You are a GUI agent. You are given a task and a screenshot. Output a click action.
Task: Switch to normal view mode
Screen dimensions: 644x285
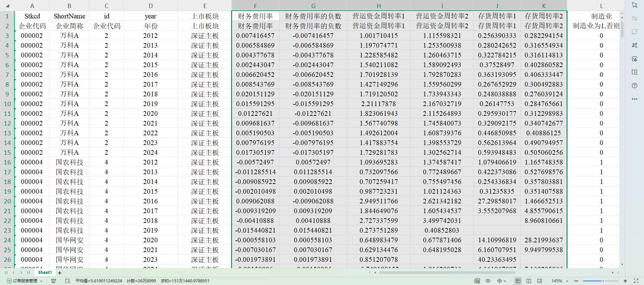click(518, 281)
